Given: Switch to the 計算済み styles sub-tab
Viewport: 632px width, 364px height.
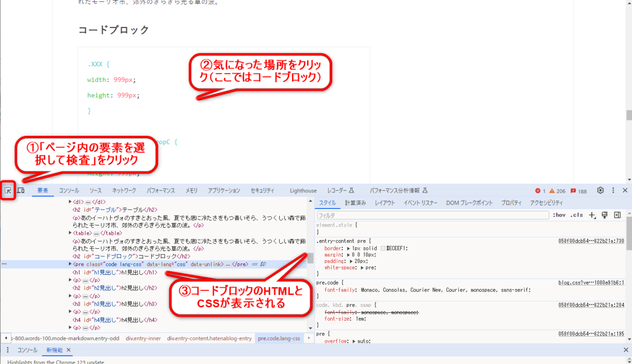Looking at the screenshot, I should tap(355, 203).
